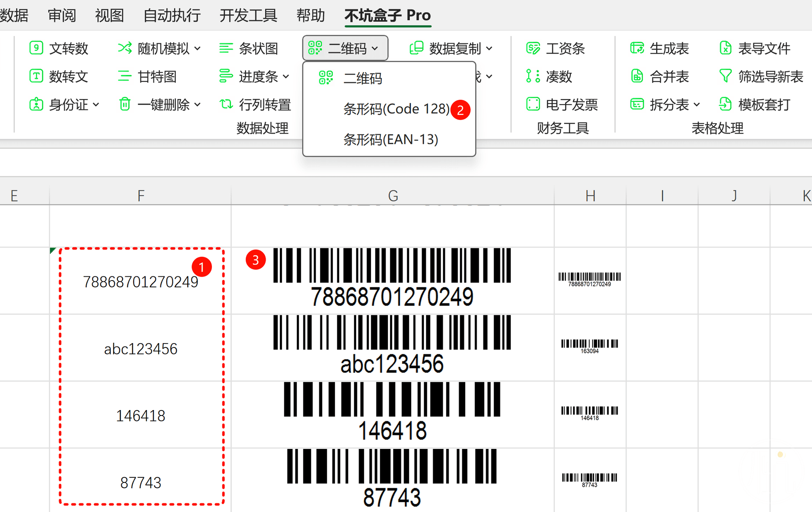Click the 身份证 ID card icon

36,104
